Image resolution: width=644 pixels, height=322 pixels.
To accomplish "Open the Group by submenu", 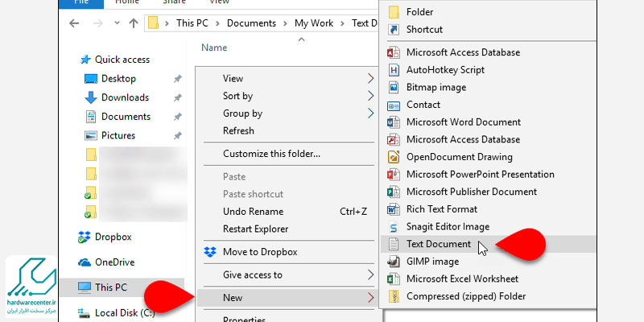I will coord(370,114).
